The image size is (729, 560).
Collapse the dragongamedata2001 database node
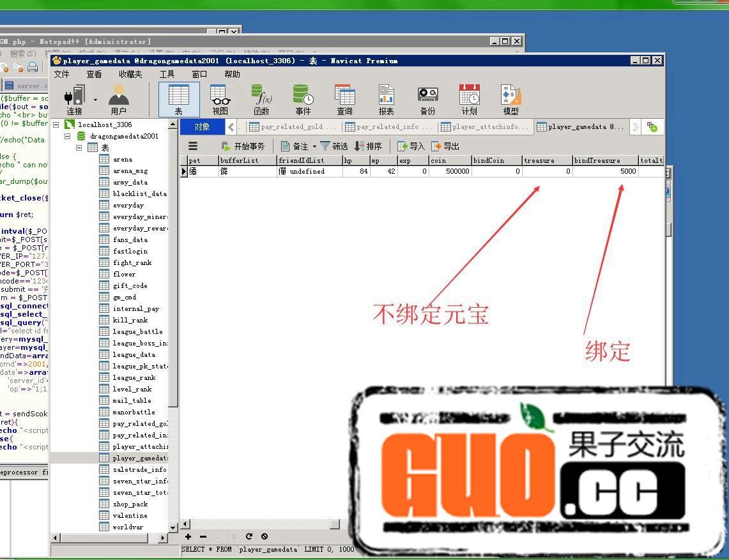67,137
